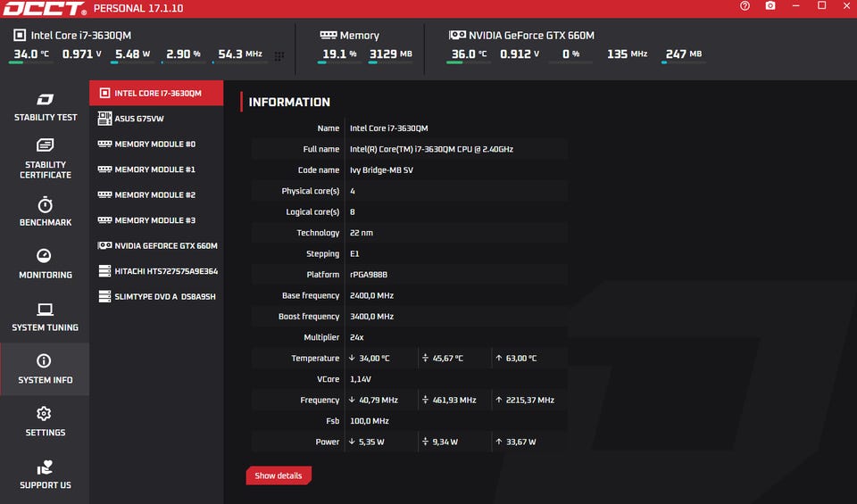Open the System Tuning section
Screen dimensions: 857x504
pyautogui.click(x=46, y=317)
